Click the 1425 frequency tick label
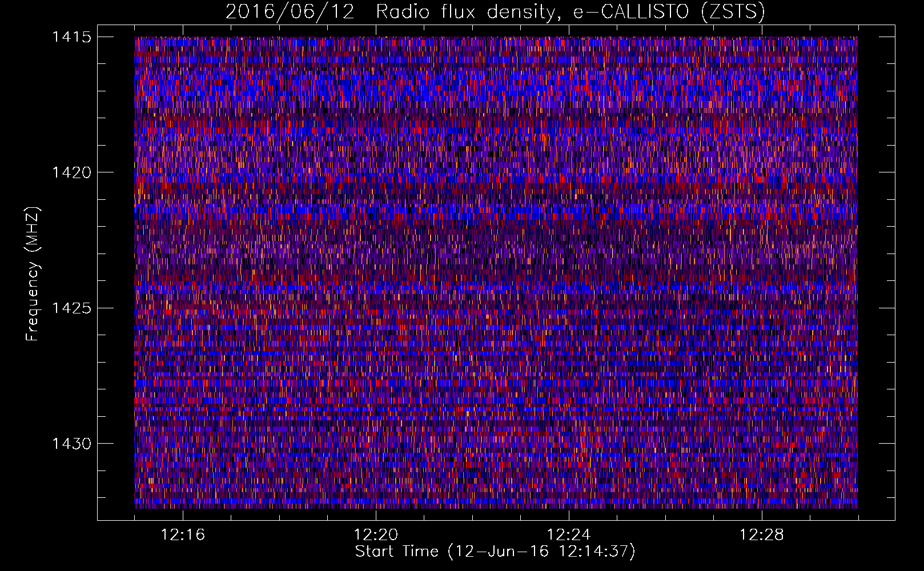Viewport: 924px width, 571px height. click(x=71, y=308)
